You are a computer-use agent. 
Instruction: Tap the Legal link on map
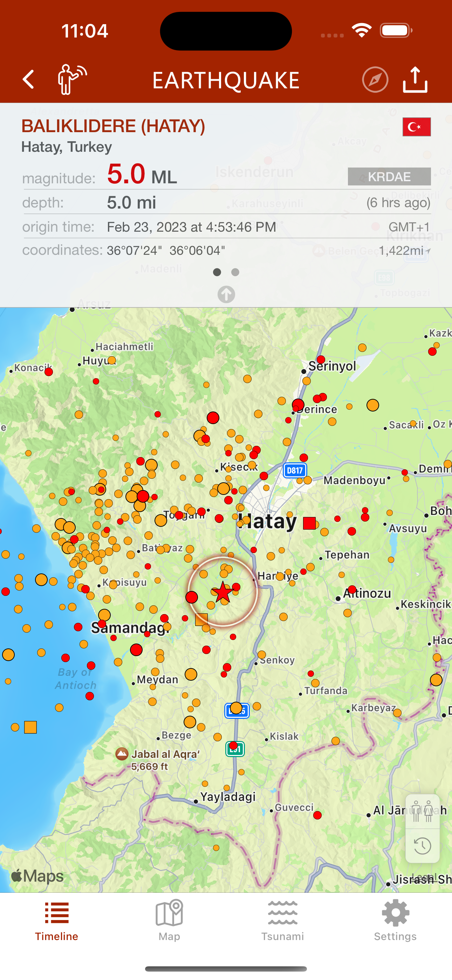(424, 877)
